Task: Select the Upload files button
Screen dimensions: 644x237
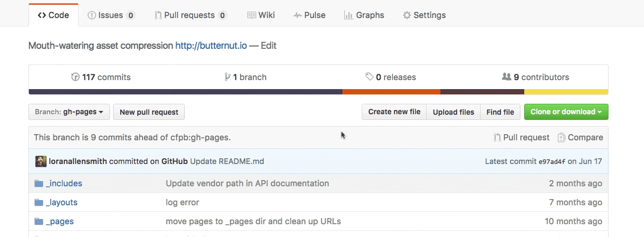Action: (x=453, y=112)
